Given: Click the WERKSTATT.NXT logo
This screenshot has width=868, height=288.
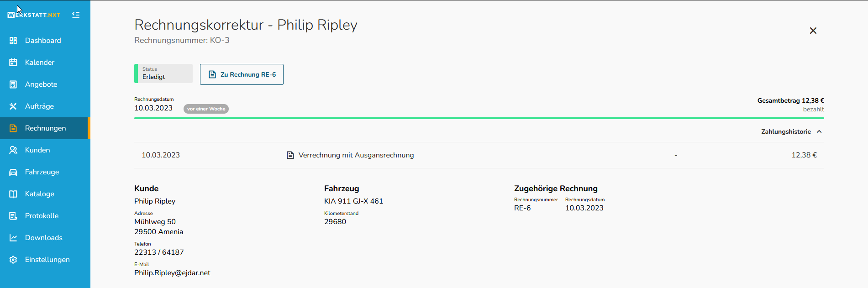Looking at the screenshot, I should pos(34,15).
